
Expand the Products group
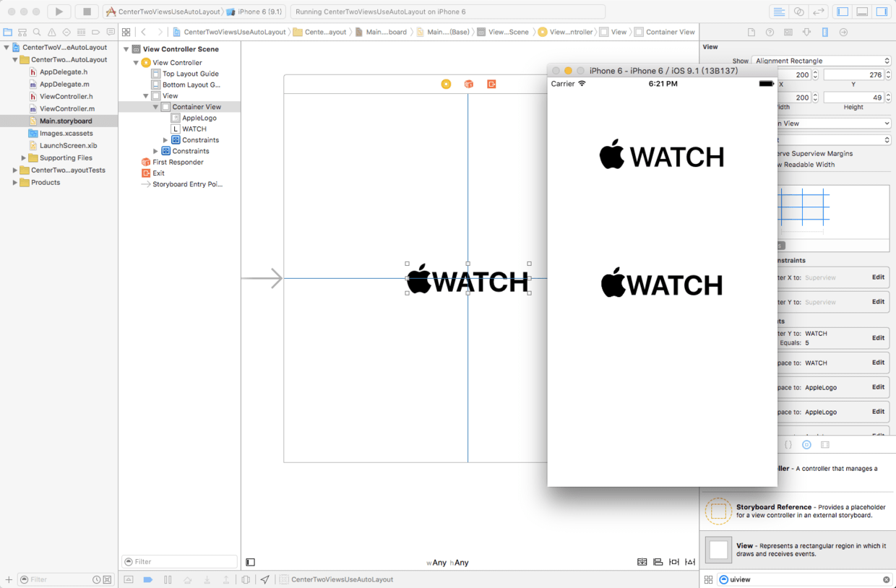[15, 183]
